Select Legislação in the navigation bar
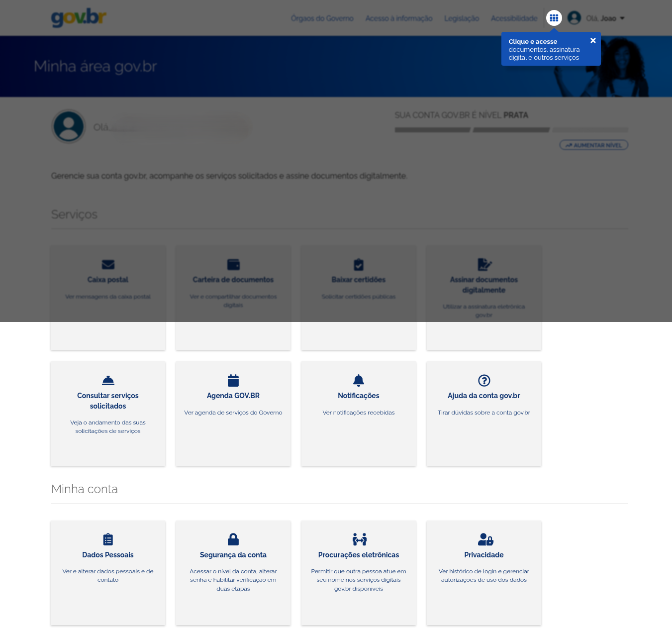 461,18
